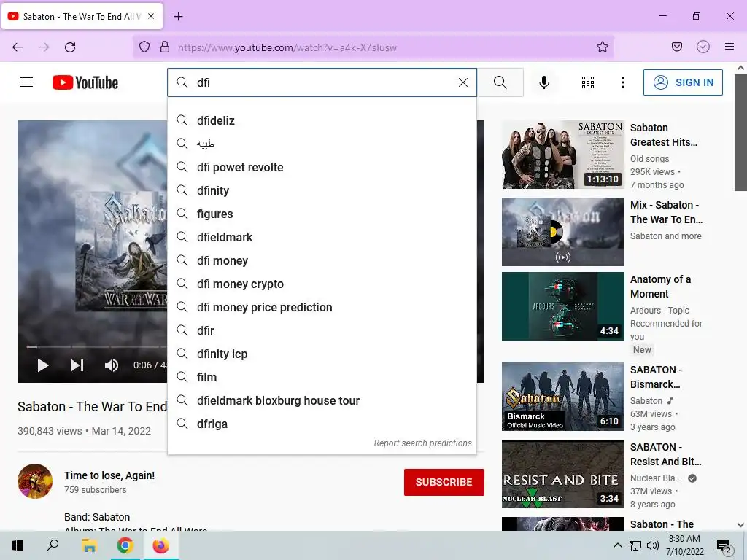747x560 pixels.
Task: Select the 'dfinity icp' suggestion
Action: (x=322, y=354)
